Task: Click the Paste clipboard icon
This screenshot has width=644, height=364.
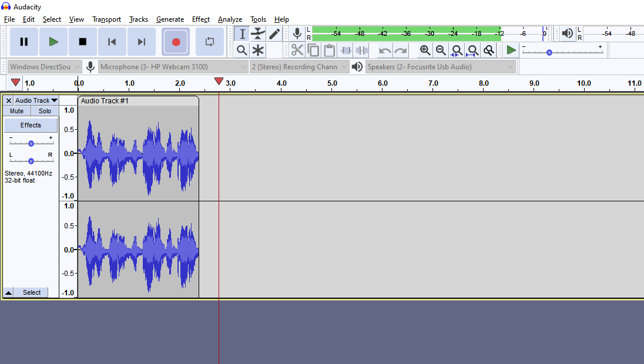Action: 330,50
